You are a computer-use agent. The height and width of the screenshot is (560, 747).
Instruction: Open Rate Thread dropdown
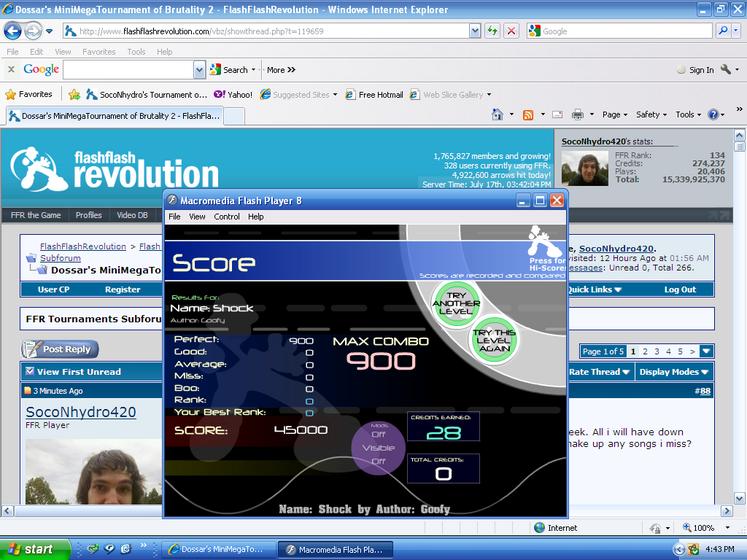coord(599,372)
